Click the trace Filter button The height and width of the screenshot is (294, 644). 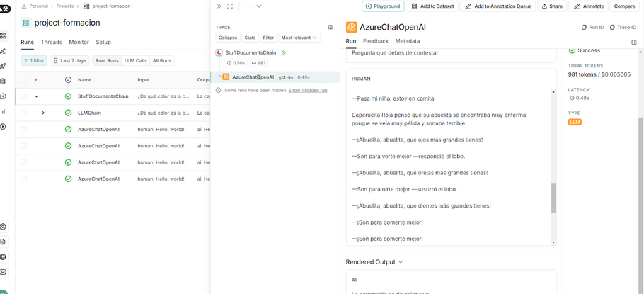pos(268,38)
